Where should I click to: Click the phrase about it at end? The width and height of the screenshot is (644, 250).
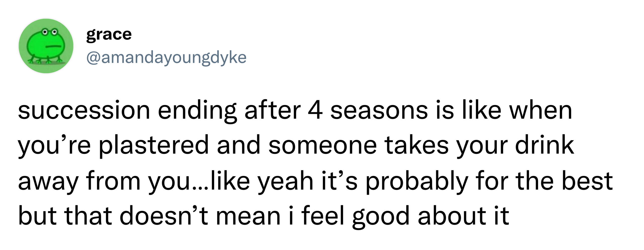click(463, 216)
